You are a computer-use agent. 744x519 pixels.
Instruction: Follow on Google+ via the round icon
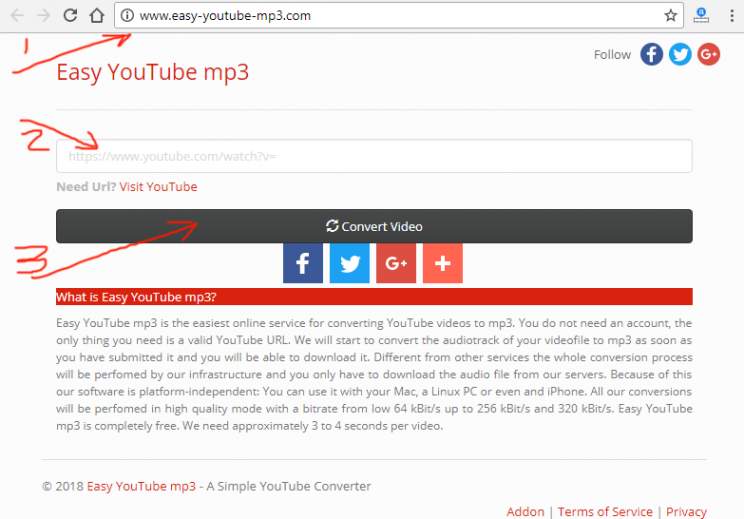click(708, 55)
